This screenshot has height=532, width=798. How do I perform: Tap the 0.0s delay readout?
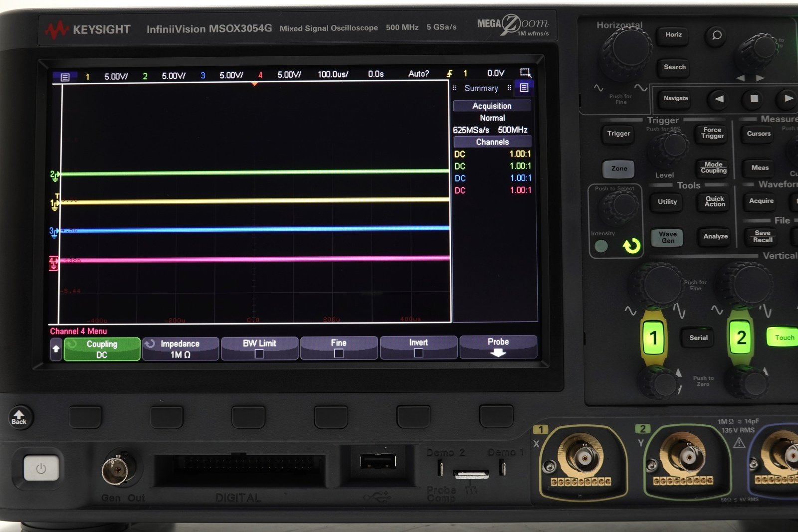pyautogui.click(x=376, y=74)
